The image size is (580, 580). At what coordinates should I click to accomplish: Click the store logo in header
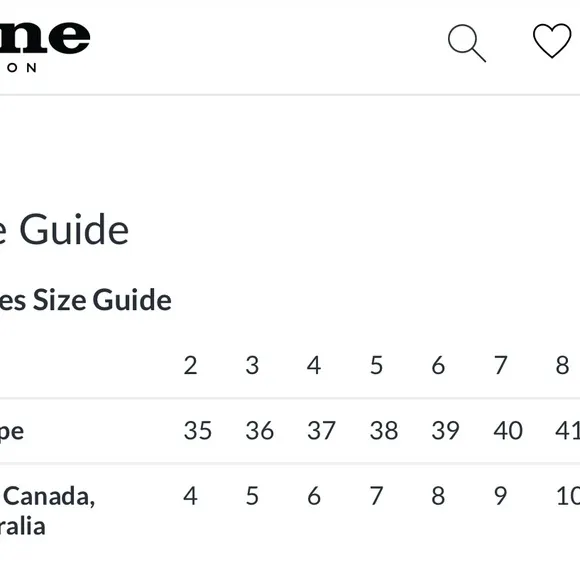tap(44, 46)
